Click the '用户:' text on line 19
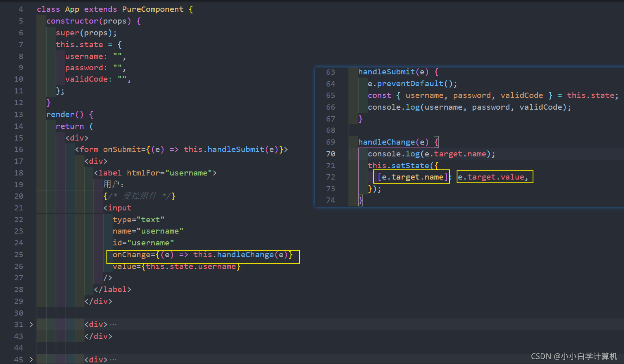Viewport: 624px width, 364px height. (113, 184)
